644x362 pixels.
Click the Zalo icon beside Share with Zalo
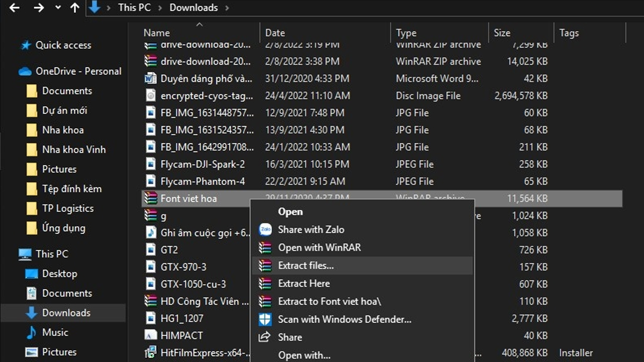[265, 230]
